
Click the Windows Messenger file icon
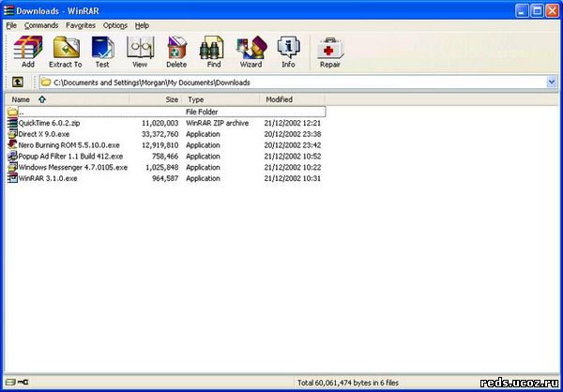click(x=12, y=168)
